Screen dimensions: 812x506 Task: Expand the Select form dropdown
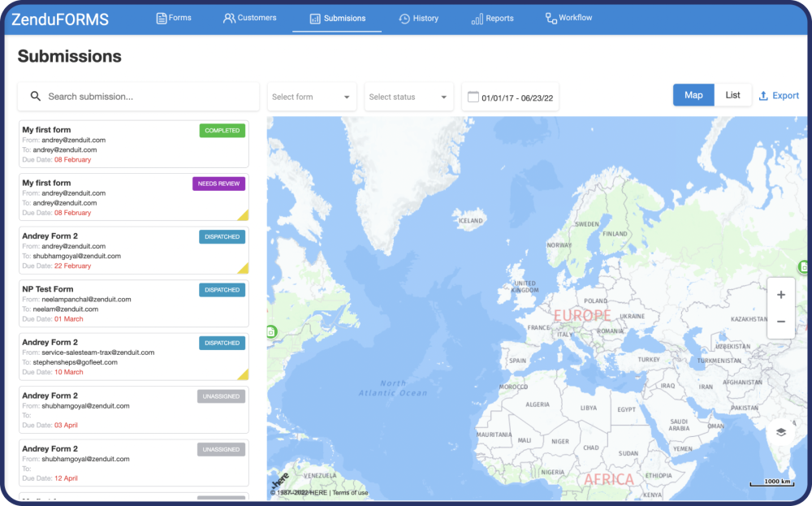[312, 97]
